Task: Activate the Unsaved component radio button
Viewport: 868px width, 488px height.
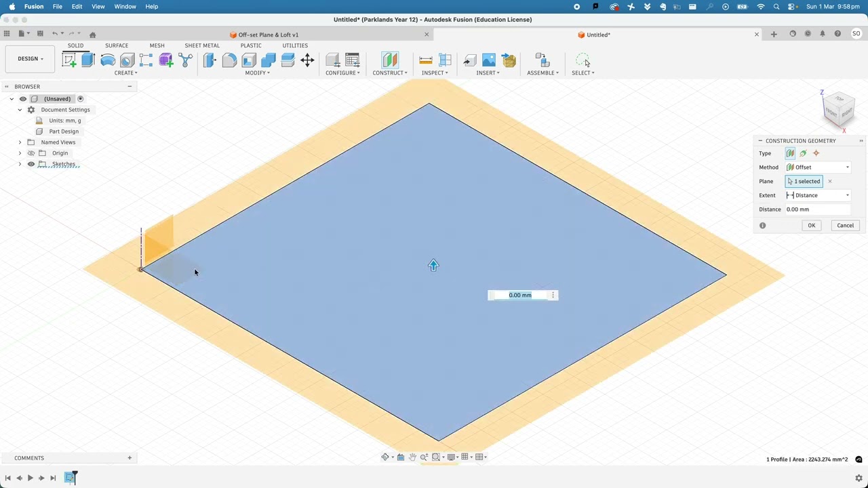Action: (80, 99)
